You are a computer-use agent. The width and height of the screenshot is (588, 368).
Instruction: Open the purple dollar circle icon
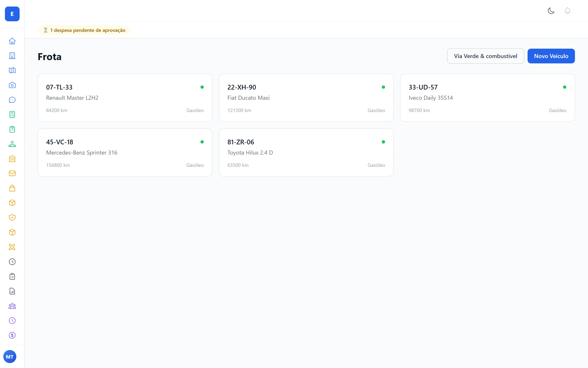pyautogui.click(x=12, y=335)
